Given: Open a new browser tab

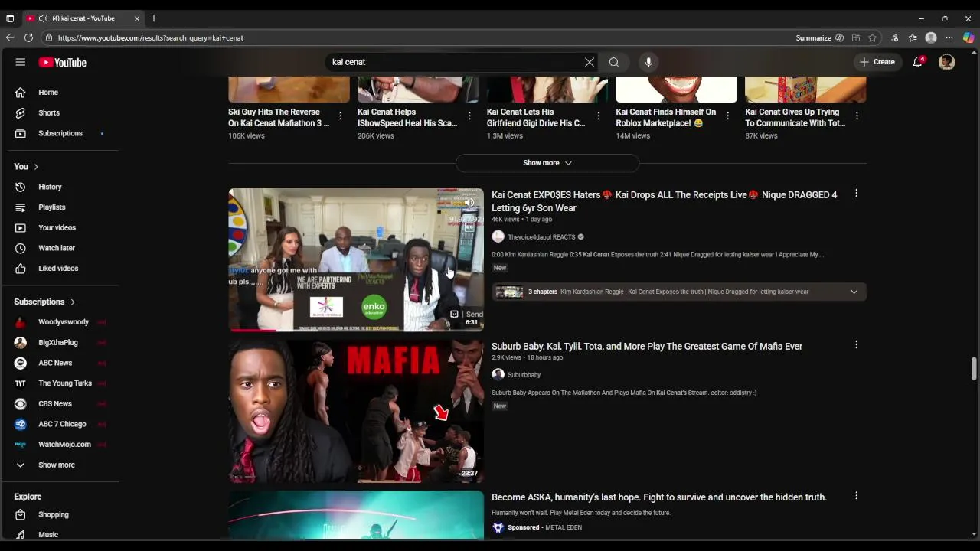Looking at the screenshot, I should (154, 18).
